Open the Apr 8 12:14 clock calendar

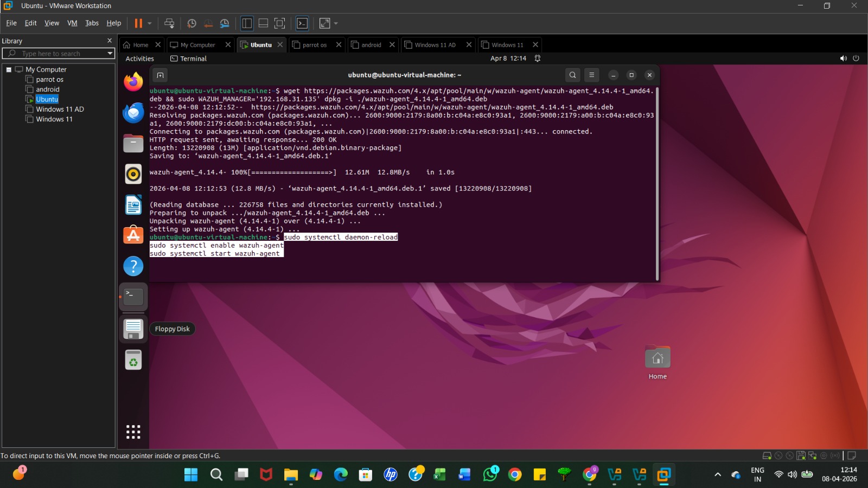[508, 59]
